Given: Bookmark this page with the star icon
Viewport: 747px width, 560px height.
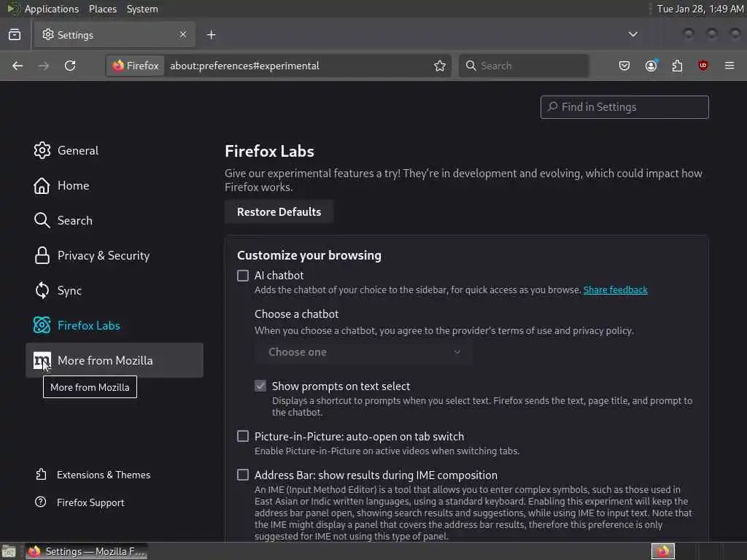Looking at the screenshot, I should (x=440, y=66).
